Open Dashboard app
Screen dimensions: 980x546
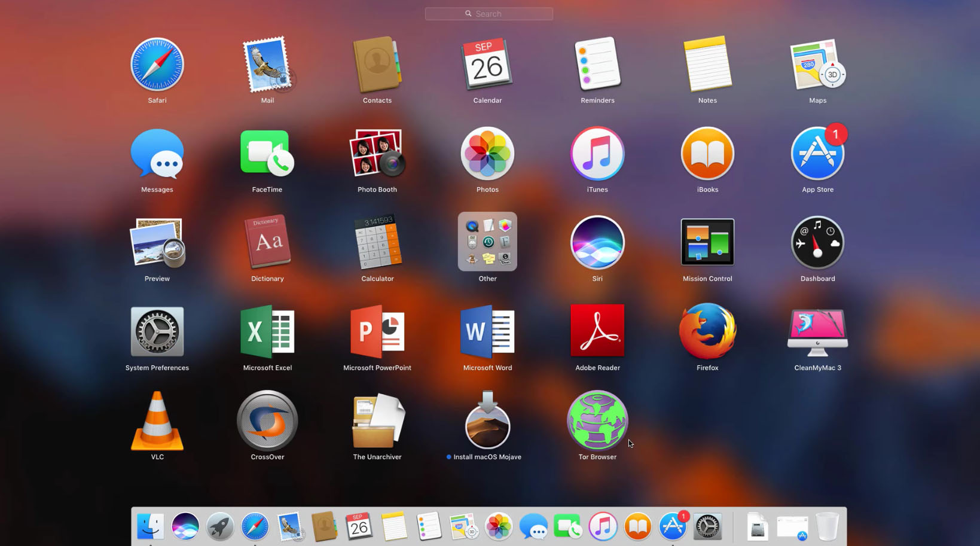[x=817, y=243]
